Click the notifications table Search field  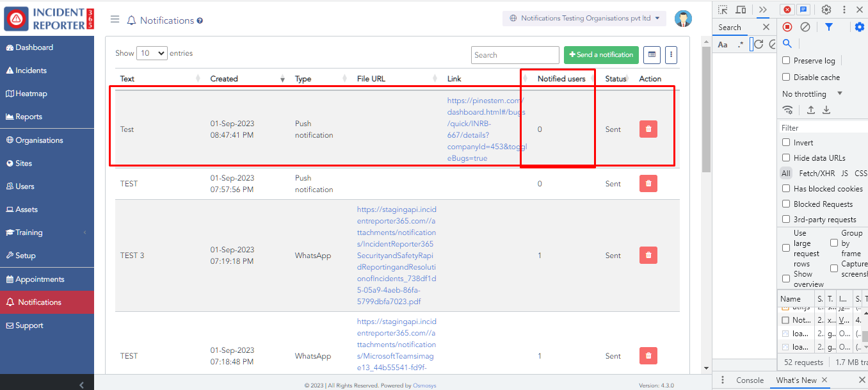coord(515,55)
